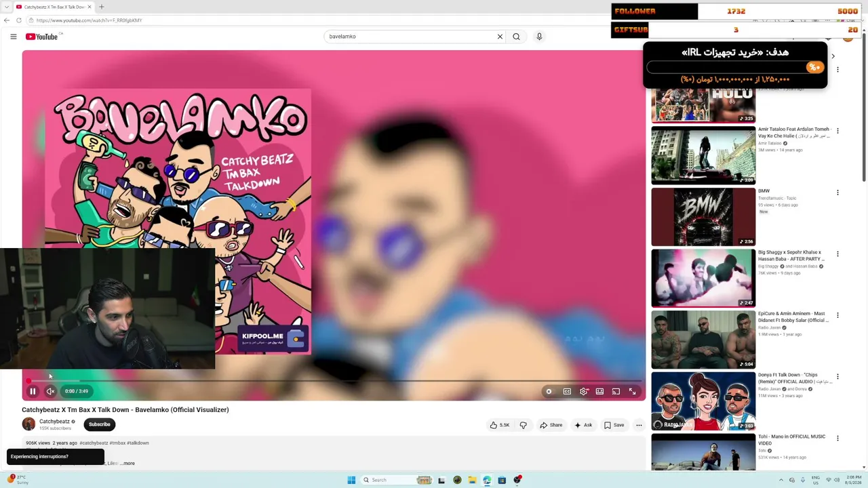Open Tohi - Mano in OFFICIAL MUSIC VIDEO title
The width and height of the screenshot is (868, 488).
pyautogui.click(x=792, y=440)
